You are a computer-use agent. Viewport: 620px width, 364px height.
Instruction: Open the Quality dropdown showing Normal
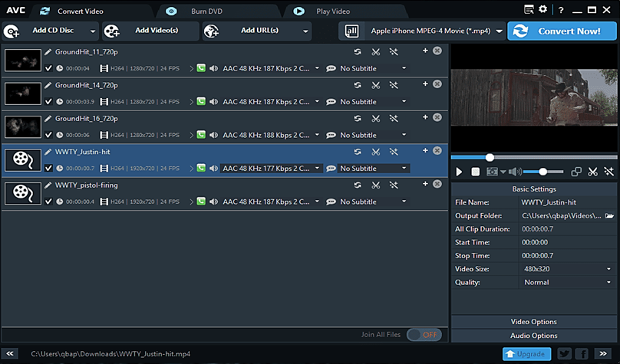(568, 282)
